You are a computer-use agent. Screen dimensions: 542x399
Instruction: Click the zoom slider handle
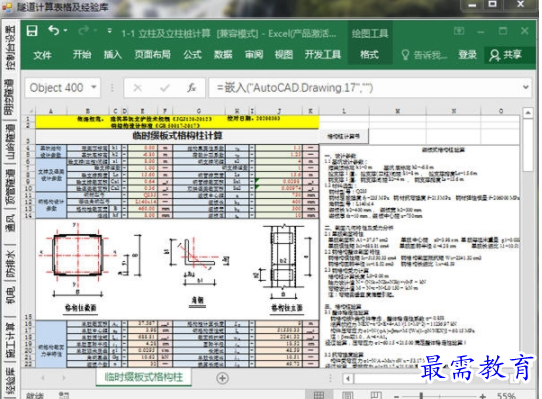pos(421,396)
